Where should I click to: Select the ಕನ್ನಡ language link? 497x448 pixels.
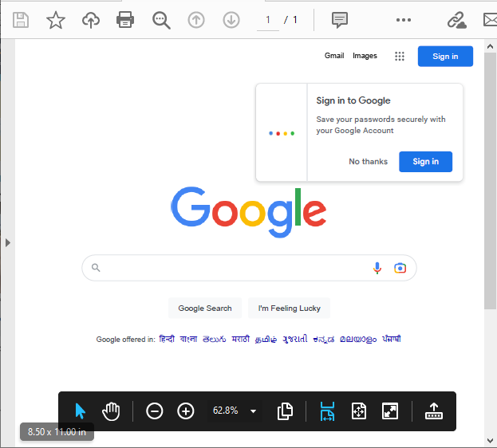(324, 340)
